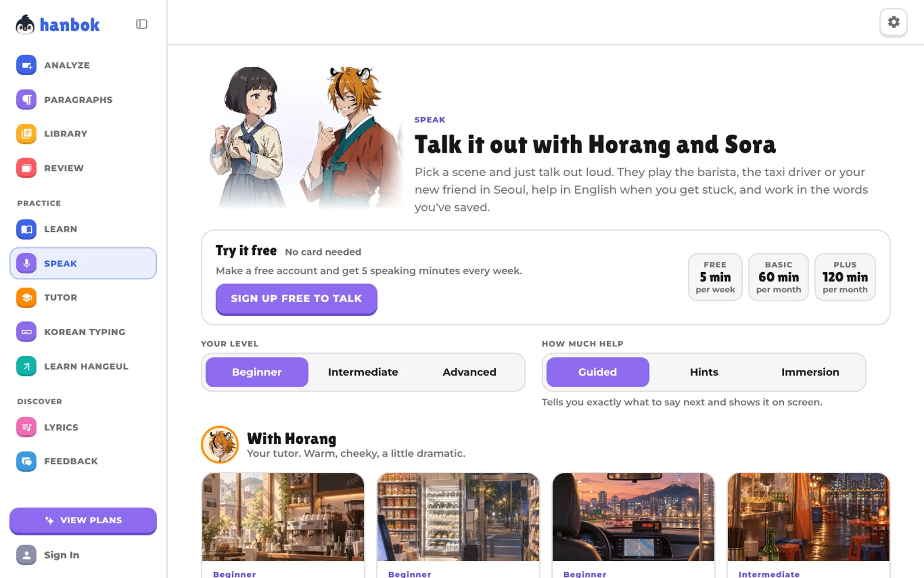Click the hanbok penguin logo icon
The height and width of the screenshot is (578, 924).
tap(25, 24)
